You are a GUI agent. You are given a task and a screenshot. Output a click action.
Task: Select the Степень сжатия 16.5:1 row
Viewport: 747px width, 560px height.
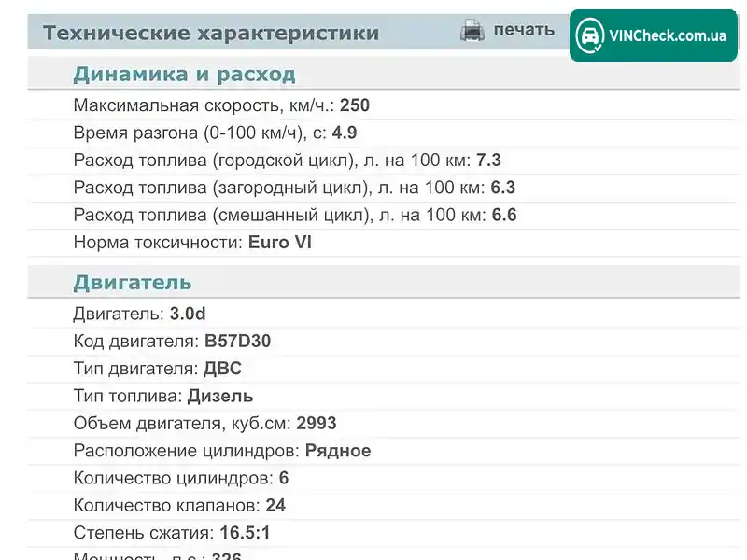click(x=384, y=533)
